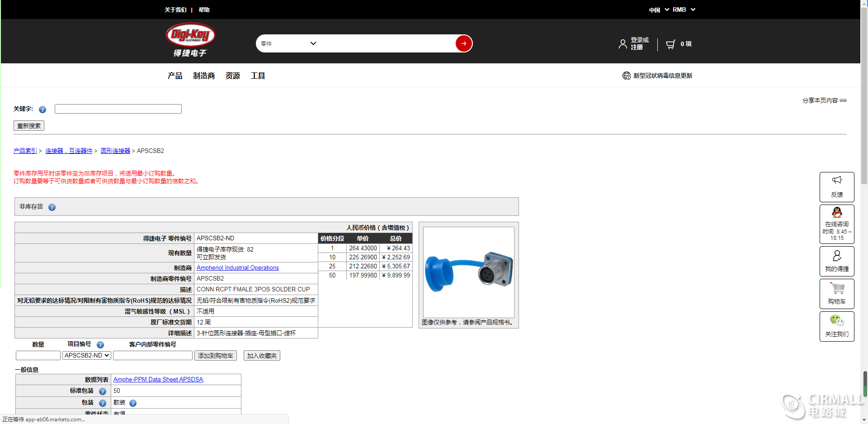This screenshot has width=868, height=424.
Task: Focus the 关键字 keyword input field
Action: click(x=118, y=109)
